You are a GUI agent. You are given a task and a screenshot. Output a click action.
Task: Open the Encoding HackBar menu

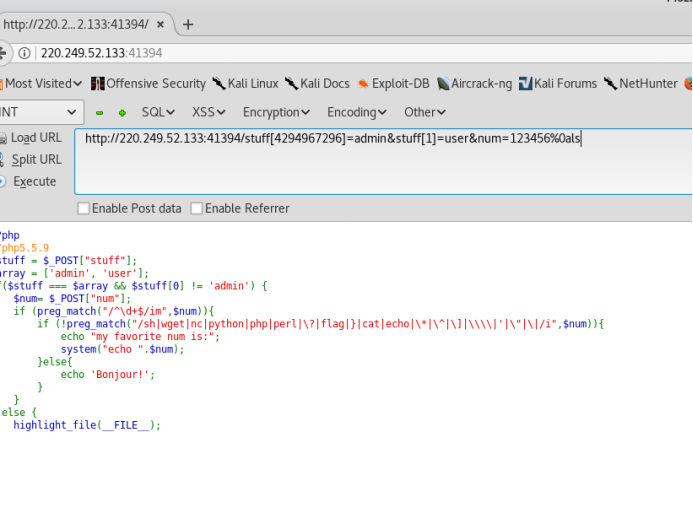357,112
